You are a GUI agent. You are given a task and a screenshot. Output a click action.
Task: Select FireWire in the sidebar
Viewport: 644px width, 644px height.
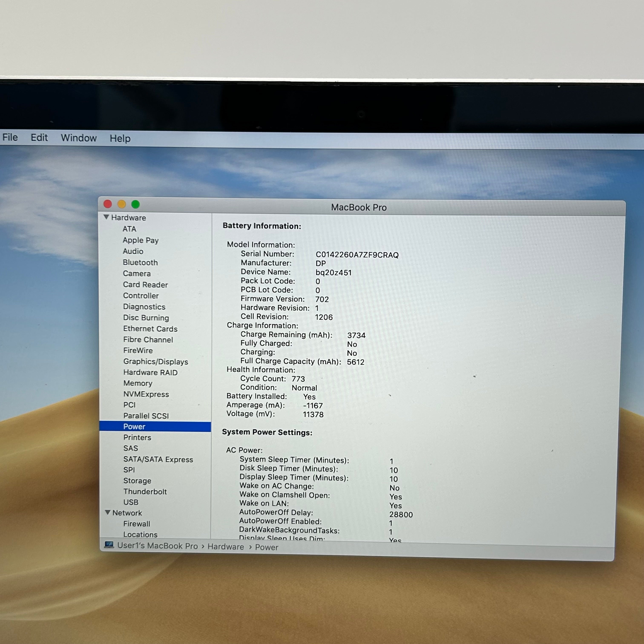click(138, 351)
